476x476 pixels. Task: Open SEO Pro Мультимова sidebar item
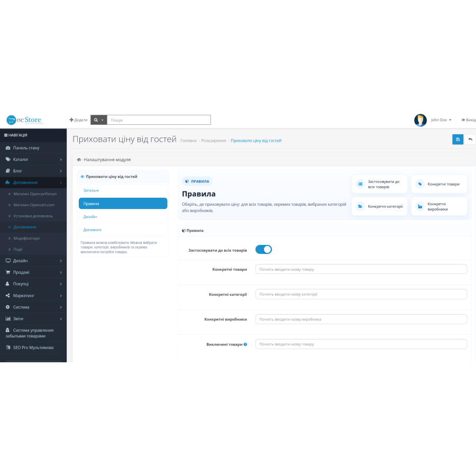[x=33, y=347]
